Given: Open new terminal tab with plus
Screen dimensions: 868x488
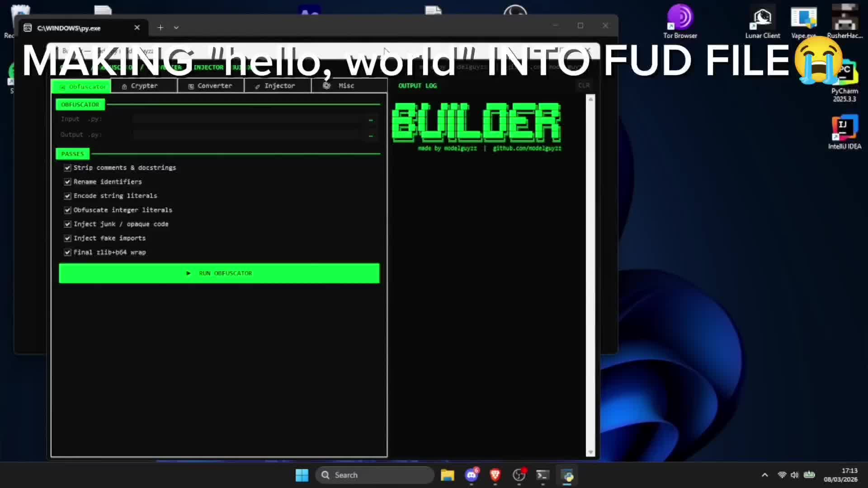Looking at the screenshot, I should point(160,28).
